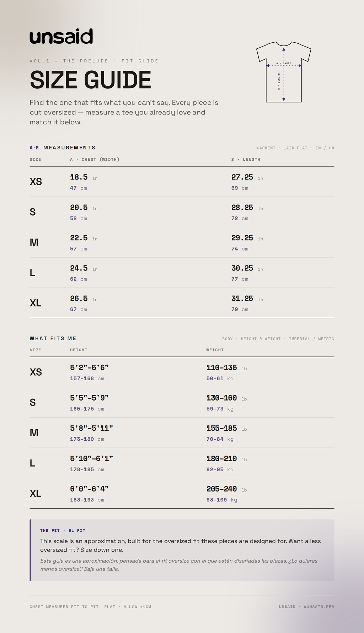Select the XS height range 5'2"–5'6"

89,368
